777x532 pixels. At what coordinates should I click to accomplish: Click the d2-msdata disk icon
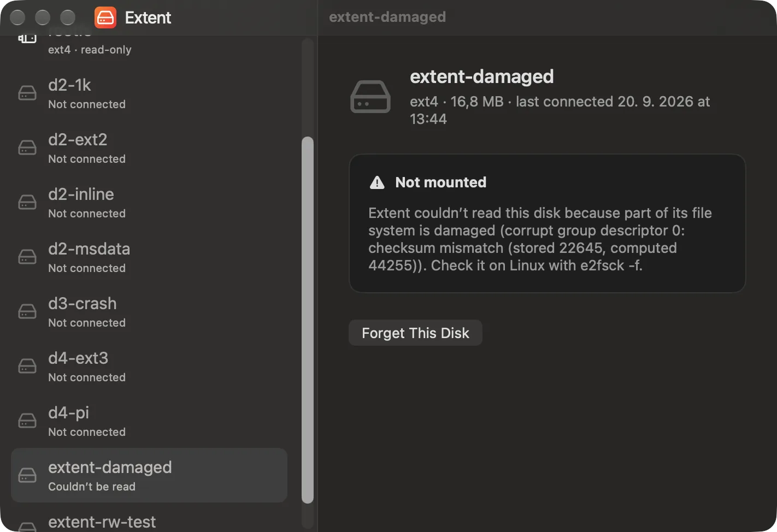pos(27,257)
